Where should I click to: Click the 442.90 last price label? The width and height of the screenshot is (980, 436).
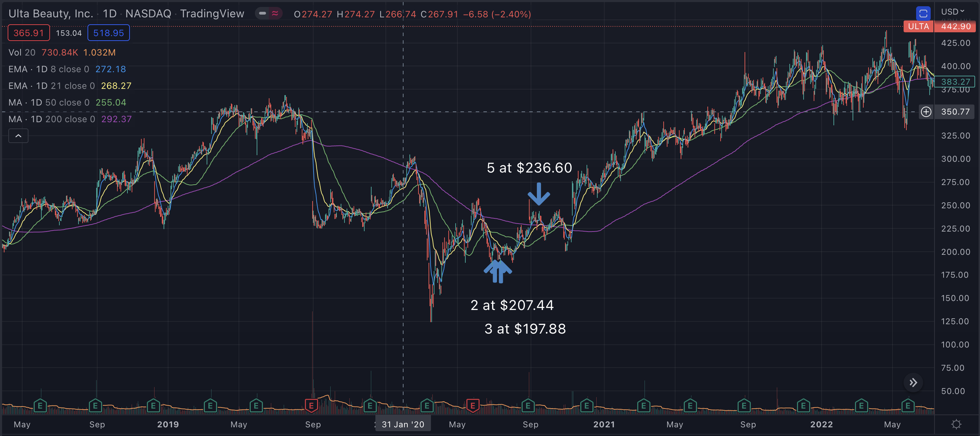[956, 26]
